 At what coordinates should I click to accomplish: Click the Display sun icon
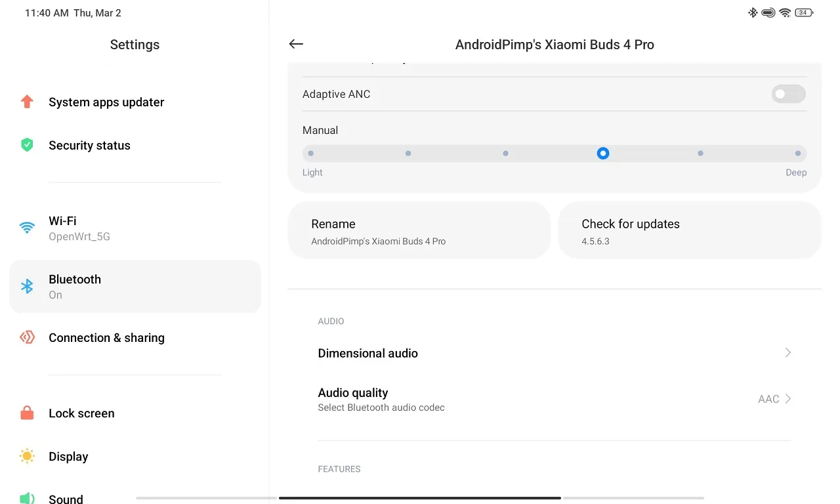[x=27, y=455]
